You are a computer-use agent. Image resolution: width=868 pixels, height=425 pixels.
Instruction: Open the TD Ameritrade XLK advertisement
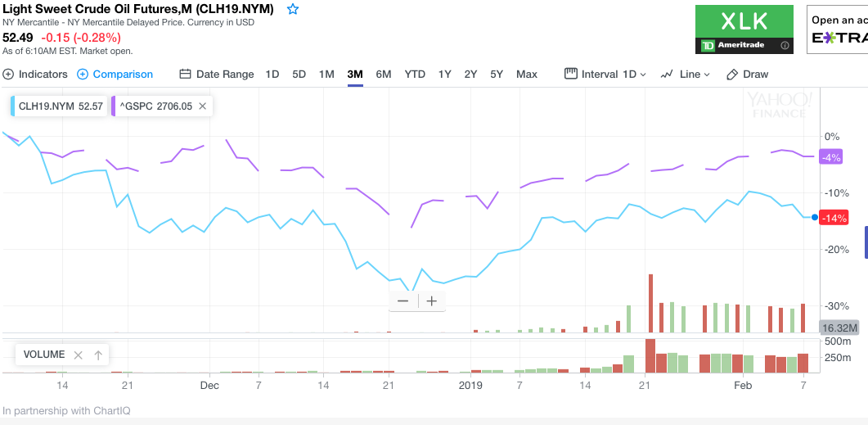tap(744, 29)
